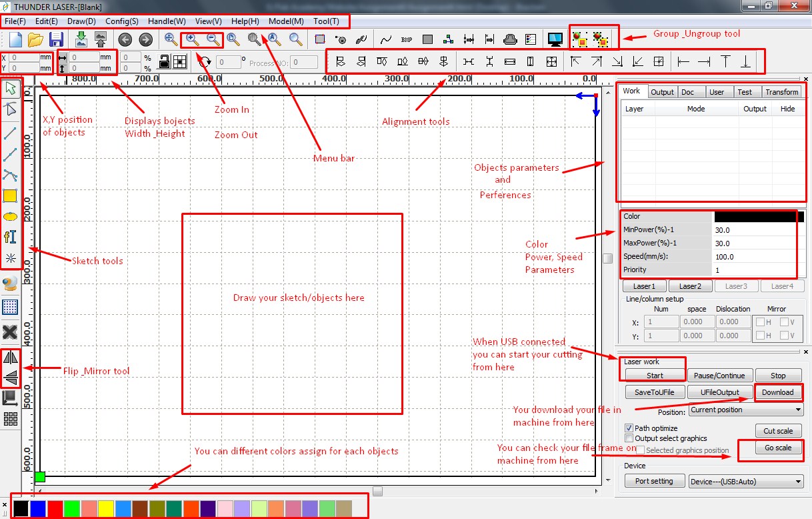Click the Stop button
This screenshot has width=812, height=519.
tap(779, 376)
